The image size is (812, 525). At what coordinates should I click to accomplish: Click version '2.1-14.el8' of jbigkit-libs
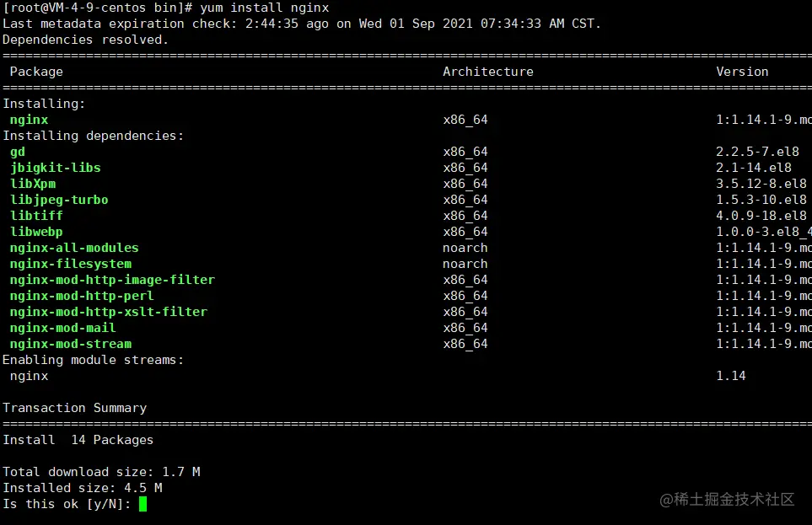tap(754, 168)
